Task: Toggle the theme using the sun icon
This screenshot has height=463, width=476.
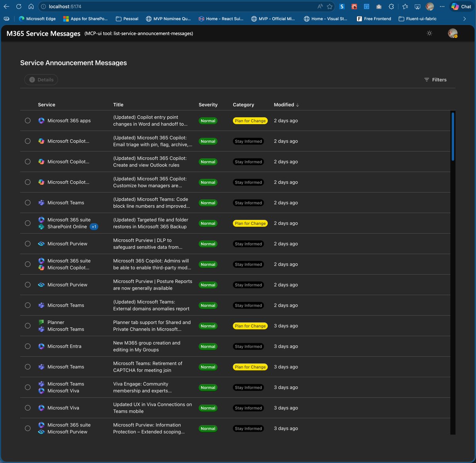Action: click(429, 33)
